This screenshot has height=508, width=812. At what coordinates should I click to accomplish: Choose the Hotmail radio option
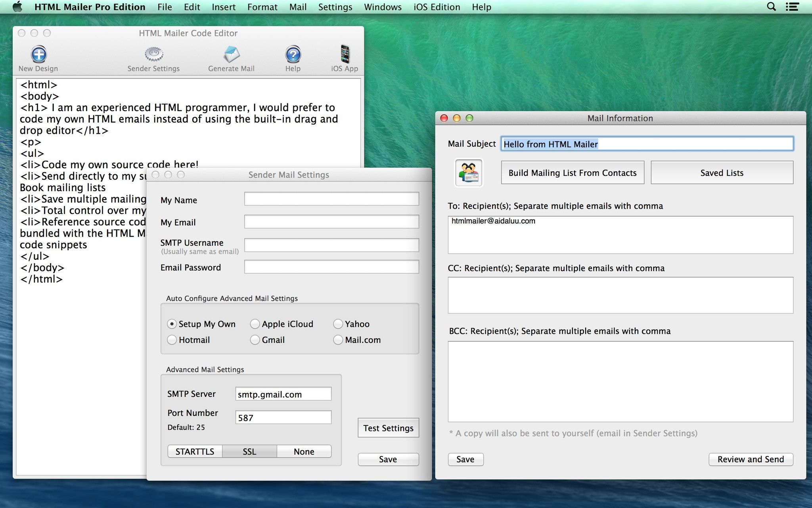coord(172,340)
